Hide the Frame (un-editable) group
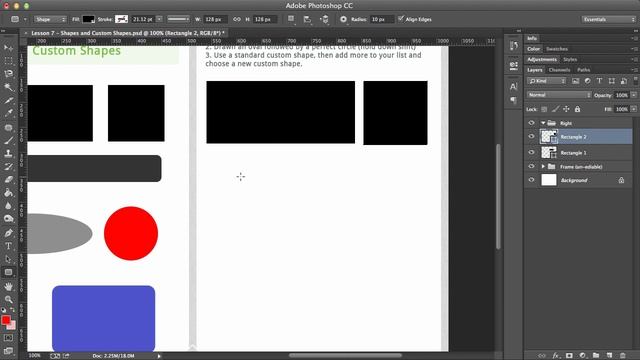 [531, 166]
